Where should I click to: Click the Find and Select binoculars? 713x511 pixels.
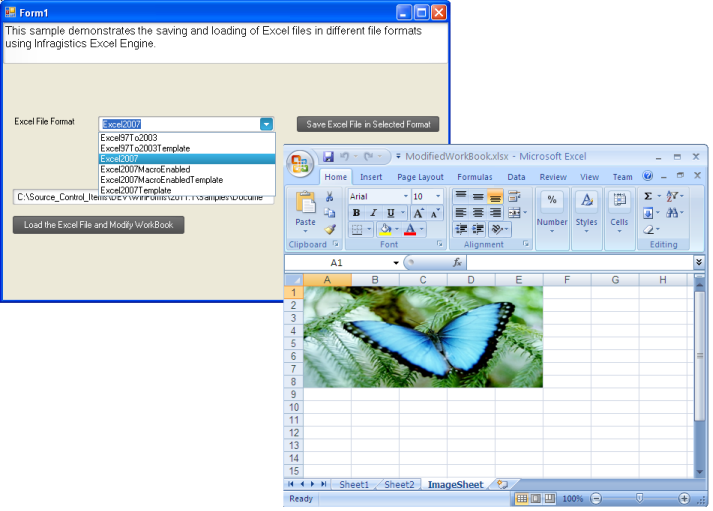click(x=673, y=213)
